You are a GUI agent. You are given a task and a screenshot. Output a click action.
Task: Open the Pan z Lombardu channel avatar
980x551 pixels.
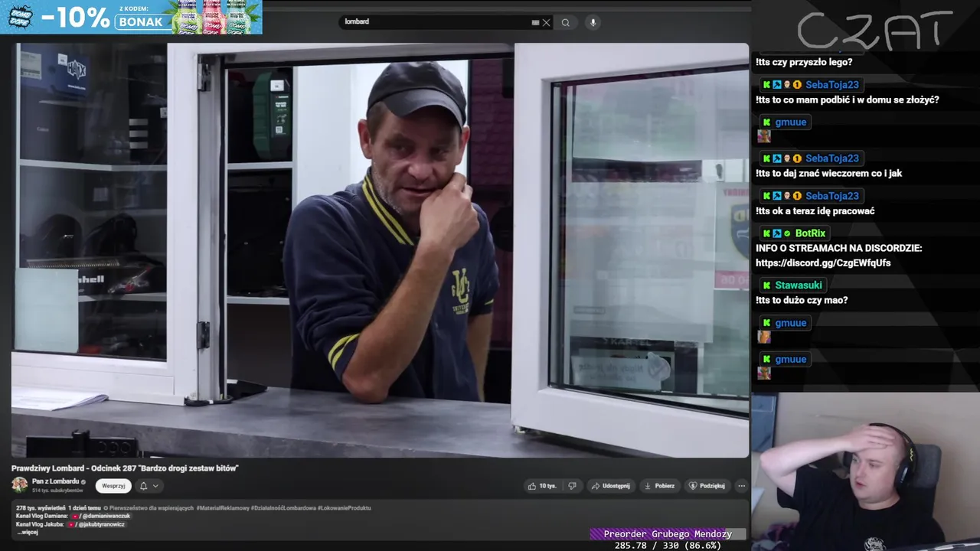point(19,485)
